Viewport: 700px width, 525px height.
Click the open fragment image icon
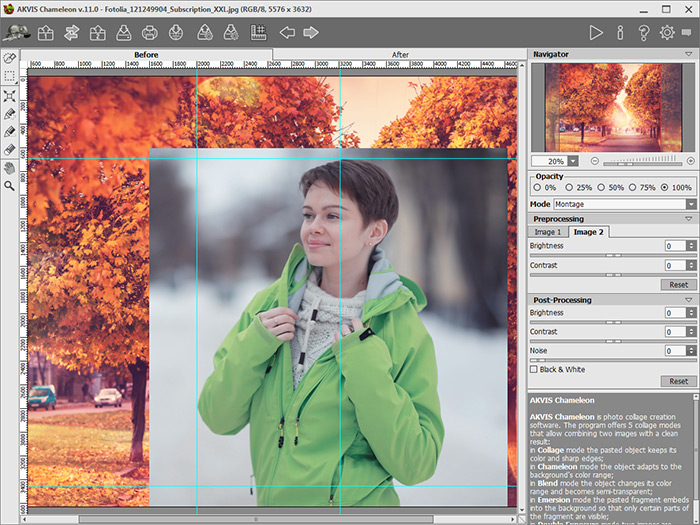tap(97, 33)
